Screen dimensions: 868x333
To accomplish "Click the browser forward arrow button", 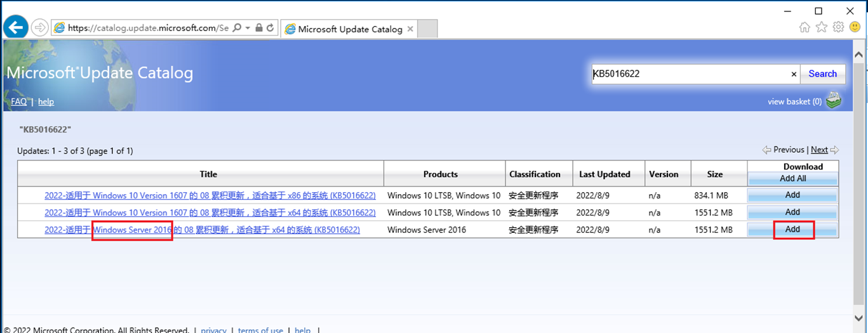I will pos(39,27).
